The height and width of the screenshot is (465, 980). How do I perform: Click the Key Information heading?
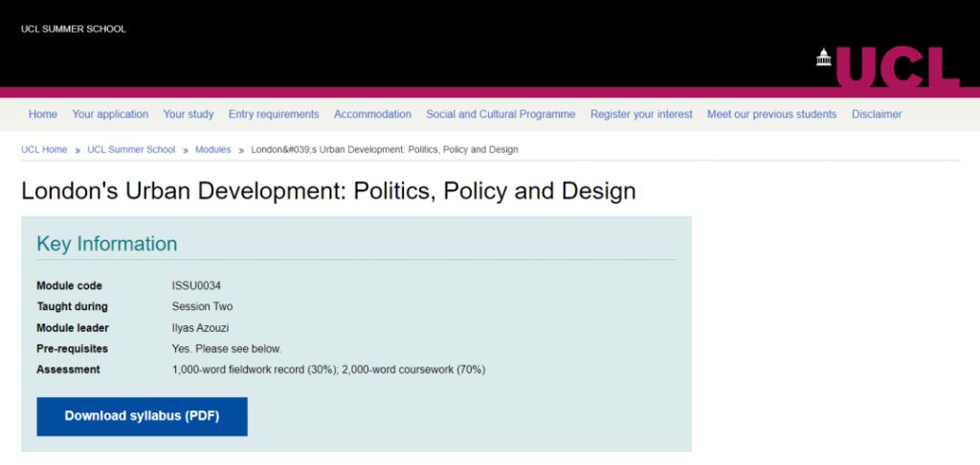click(x=107, y=243)
